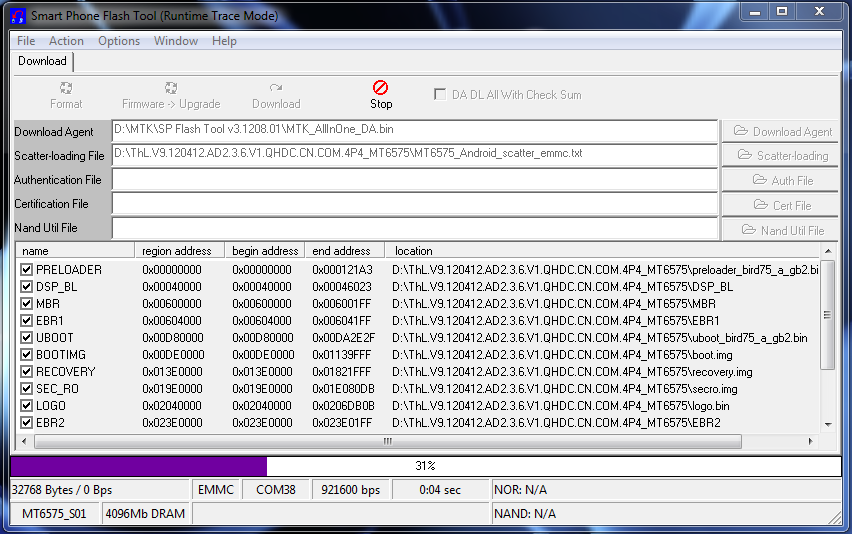This screenshot has width=852, height=534.
Task: Click the red Stop icon
Action: click(x=380, y=87)
